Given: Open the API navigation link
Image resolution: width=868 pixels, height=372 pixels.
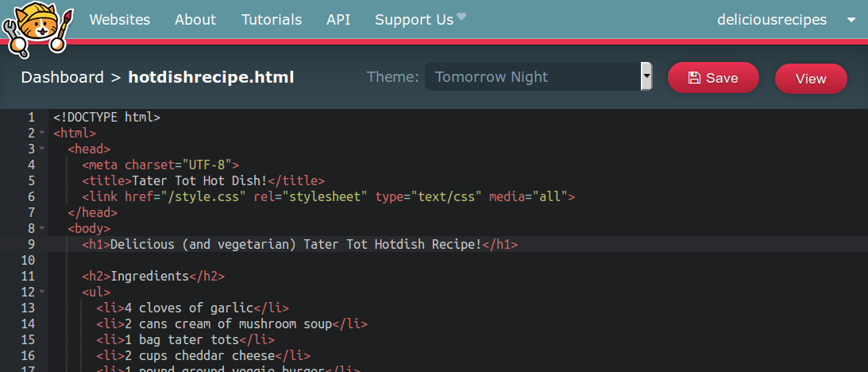Looking at the screenshot, I should coord(338,20).
